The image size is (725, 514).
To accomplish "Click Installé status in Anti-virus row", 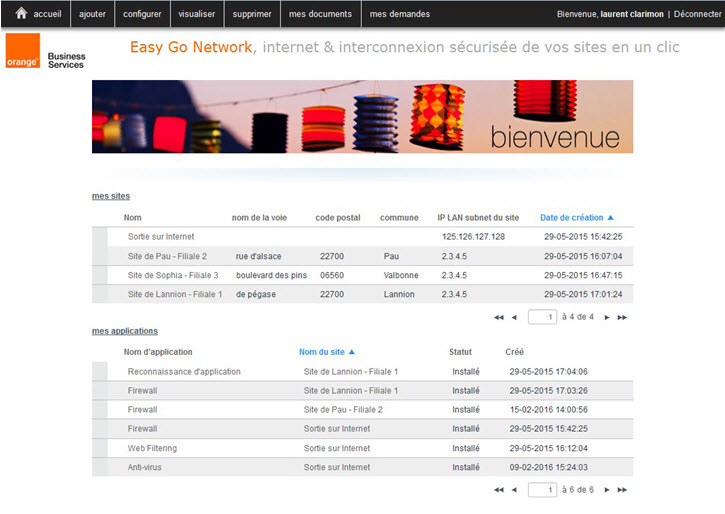I will 466,467.
